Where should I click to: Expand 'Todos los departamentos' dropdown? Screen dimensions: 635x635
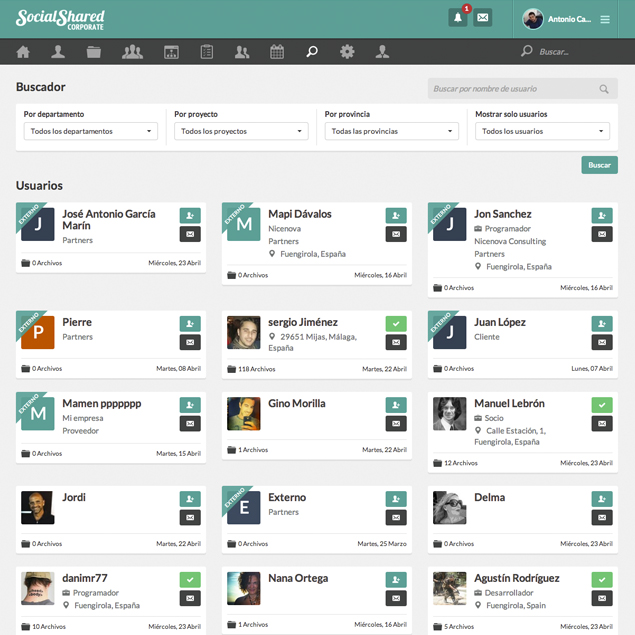coord(91,131)
